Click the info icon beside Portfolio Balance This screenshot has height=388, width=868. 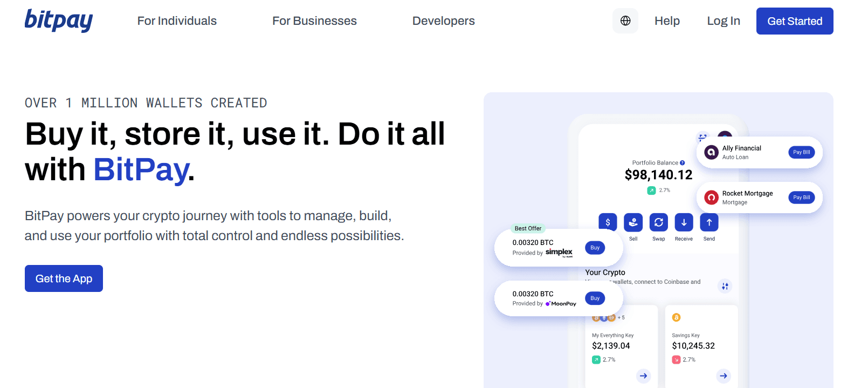pyautogui.click(x=683, y=162)
